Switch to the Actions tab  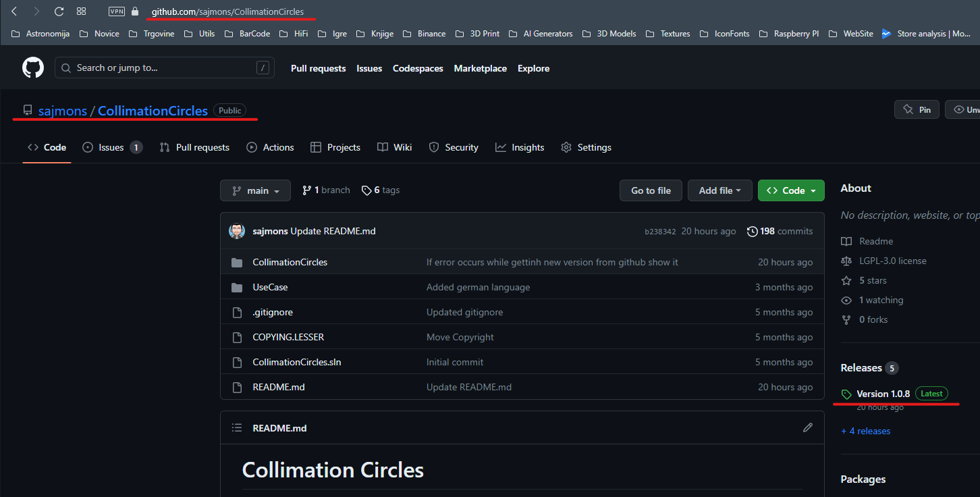[x=270, y=147]
